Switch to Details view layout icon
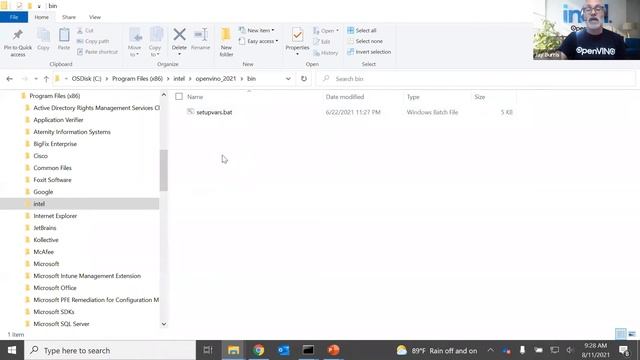The height and width of the screenshot is (360, 640). [x=620, y=334]
